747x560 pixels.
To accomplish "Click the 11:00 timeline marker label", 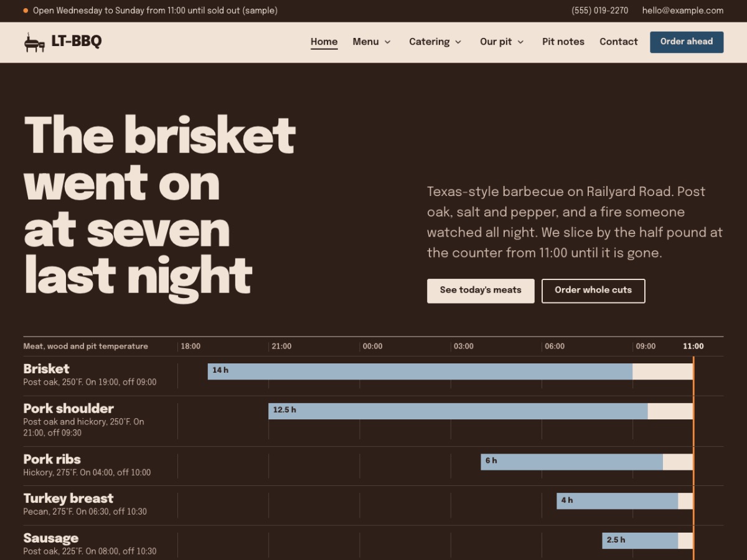I will [x=693, y=346].
